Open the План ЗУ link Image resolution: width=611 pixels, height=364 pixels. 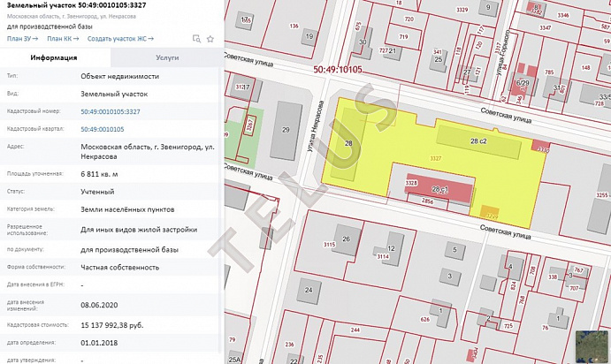23,39
